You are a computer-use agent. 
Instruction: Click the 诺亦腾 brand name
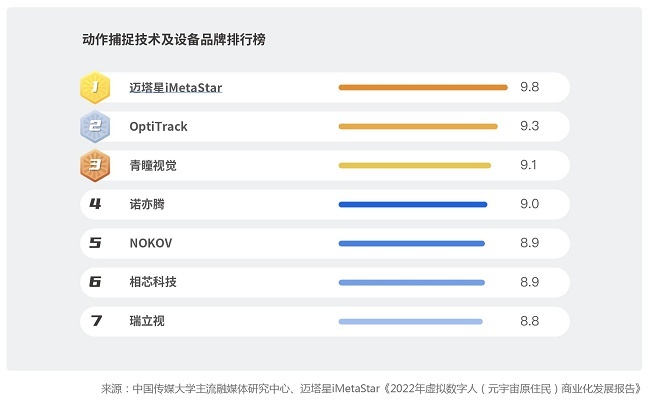[147, 204]
